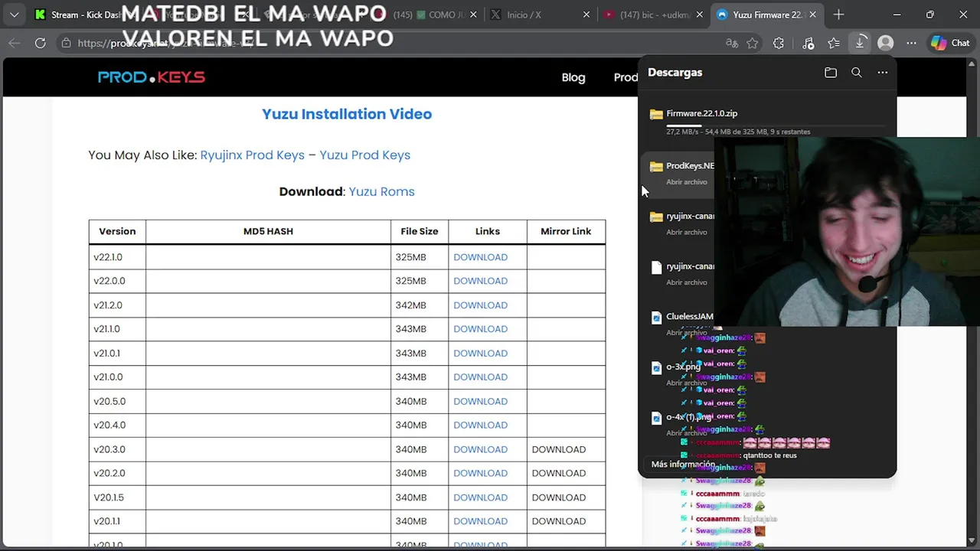This screenshot has height=551, width=980.
Task: View site information via the lock icon
Action: click(x=67, y=43)
